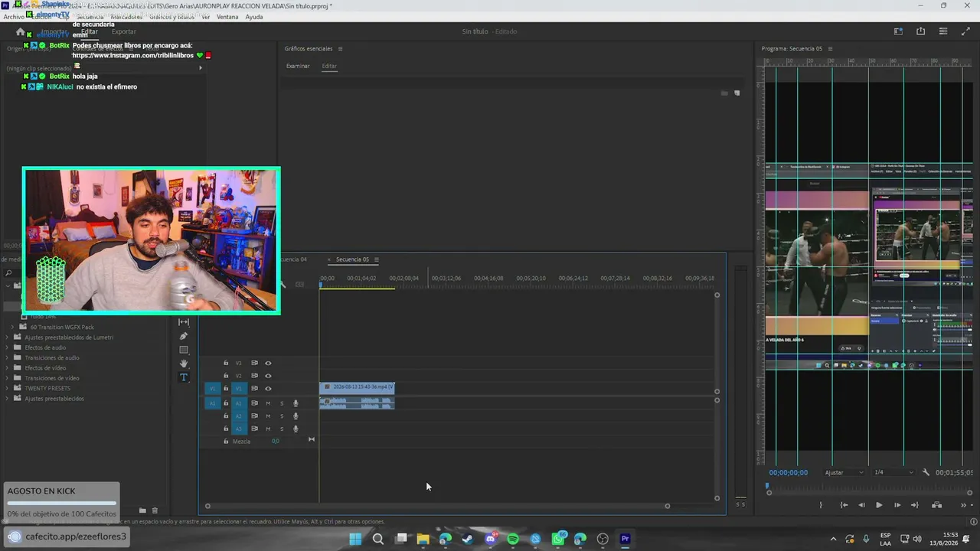This screenshot has width=980, height=551.
Task: Expand the Transiciones de vídeo folder
Action: (8, 378)
